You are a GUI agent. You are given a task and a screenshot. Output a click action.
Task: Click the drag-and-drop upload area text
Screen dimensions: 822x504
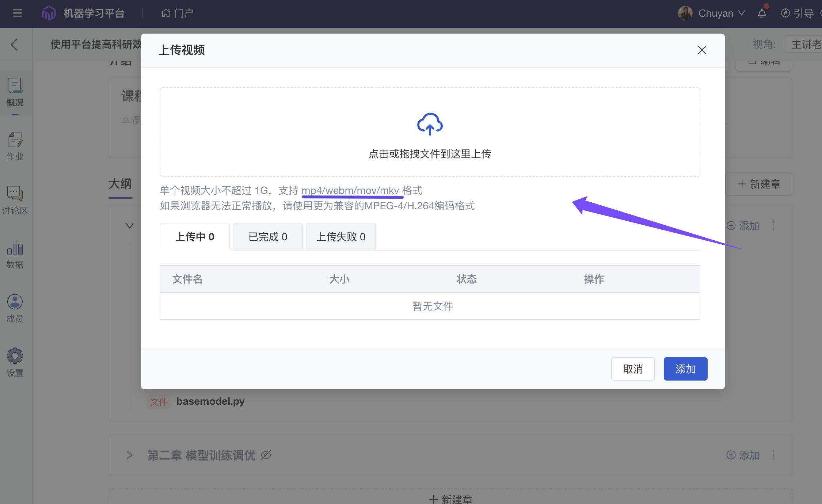pyautogui.click(x=430, y=154)
